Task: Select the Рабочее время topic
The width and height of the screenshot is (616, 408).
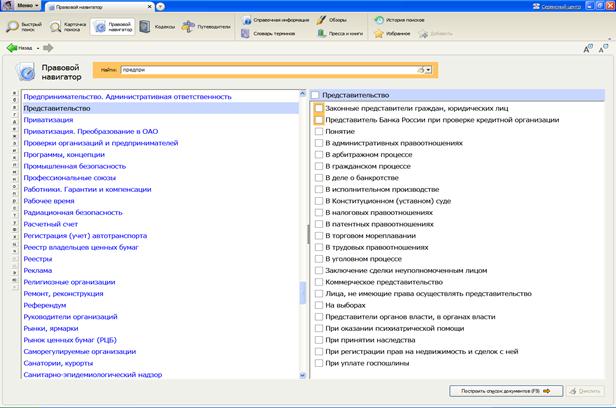Action: (x=49, y=201)
